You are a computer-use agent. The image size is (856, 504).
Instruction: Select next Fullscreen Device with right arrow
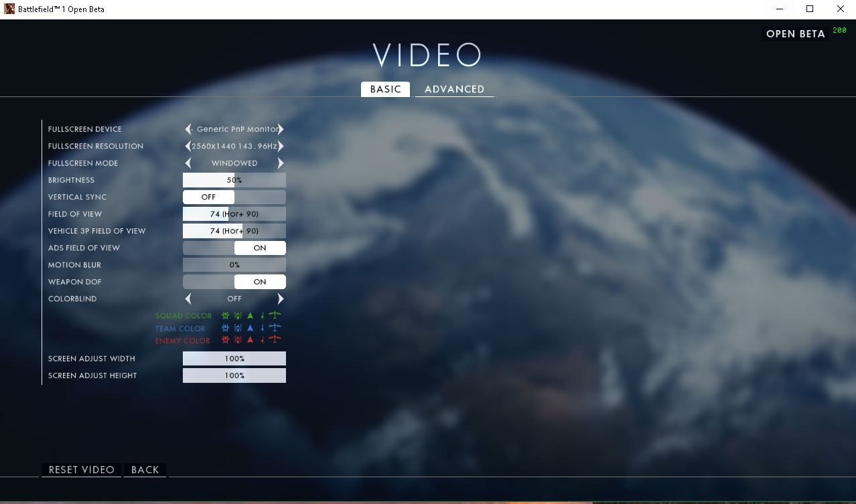[x=281, y=129]
